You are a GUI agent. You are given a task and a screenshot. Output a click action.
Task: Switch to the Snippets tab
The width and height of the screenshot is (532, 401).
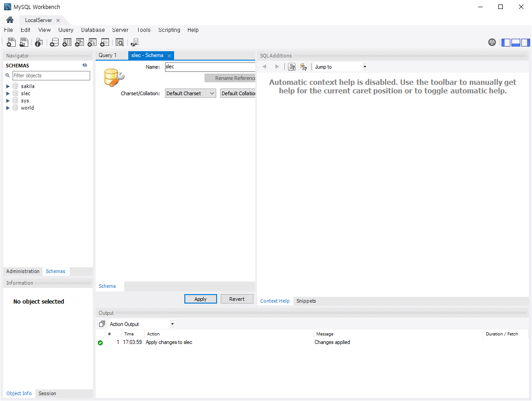point(306,301)
